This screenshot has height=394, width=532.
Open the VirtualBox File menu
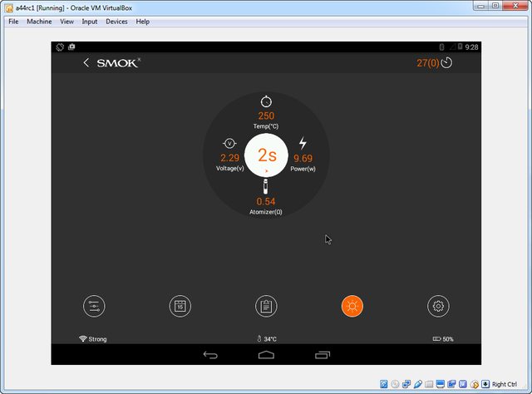13,22
